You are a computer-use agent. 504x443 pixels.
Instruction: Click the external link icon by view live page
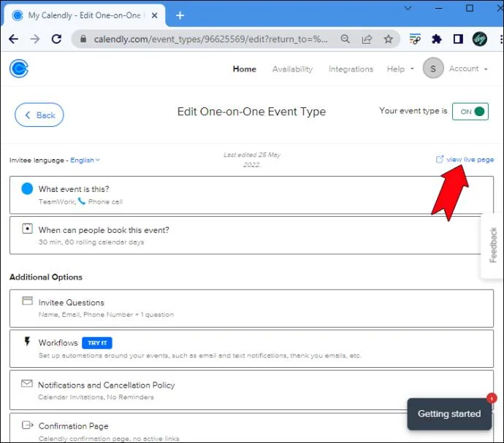click(x=440, y=159)
